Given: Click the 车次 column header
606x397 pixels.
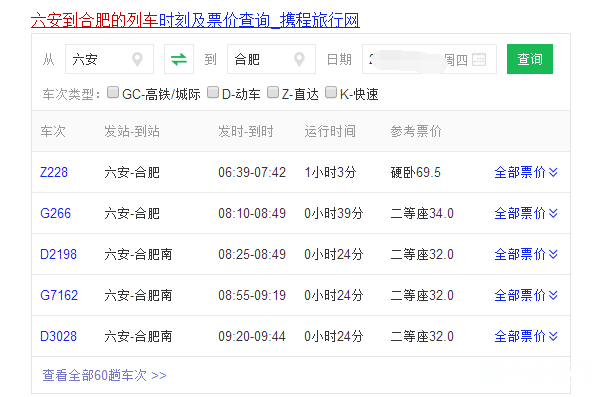Looking at the screenshot, I should 53,131.
